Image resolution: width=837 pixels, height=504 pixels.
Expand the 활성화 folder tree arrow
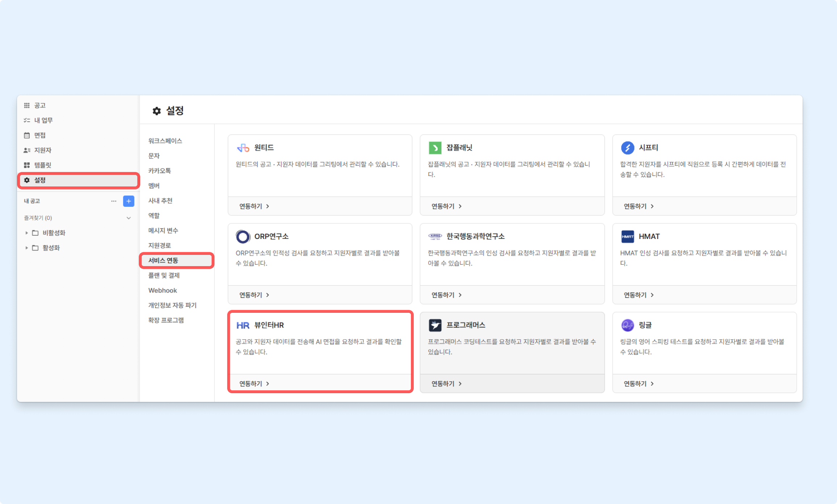pyautogui.click(x=26, y=248)
